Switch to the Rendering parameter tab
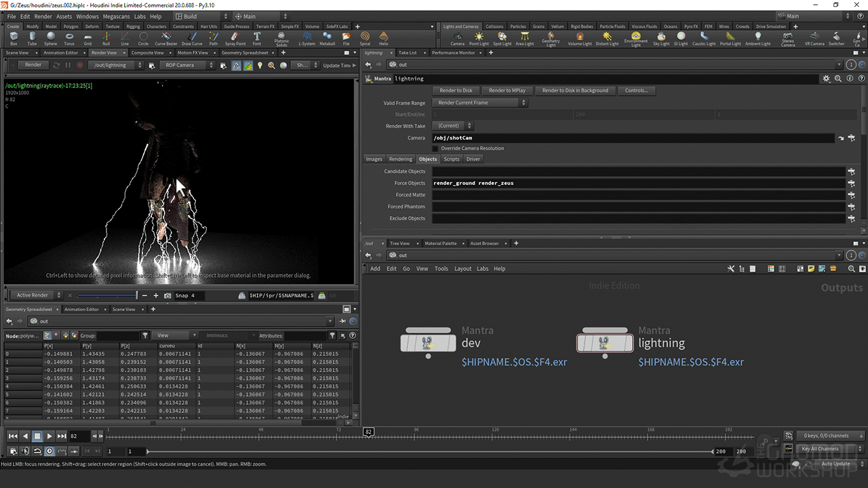This screenshot has width=868, height=488. pos(400,159)
